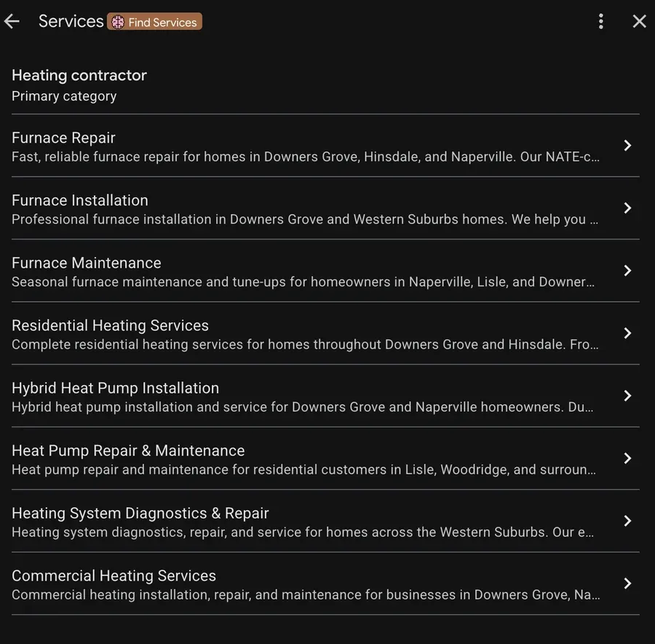Open Residential Heating Services title

pyautogui.click(x=111, y=326)
